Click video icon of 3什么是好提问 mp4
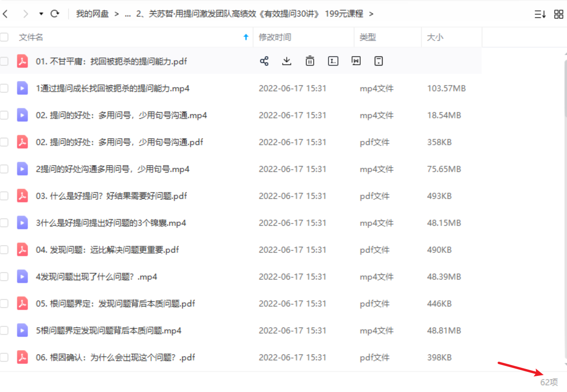Viewport: 567px width, 392px height. 22,223
